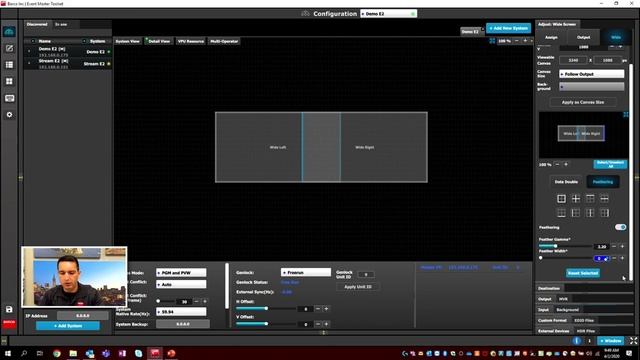Viewport: 640px width, 360px height.
Task: Adjust the Feather Gamma slider
Action: (x=565, y=246)
